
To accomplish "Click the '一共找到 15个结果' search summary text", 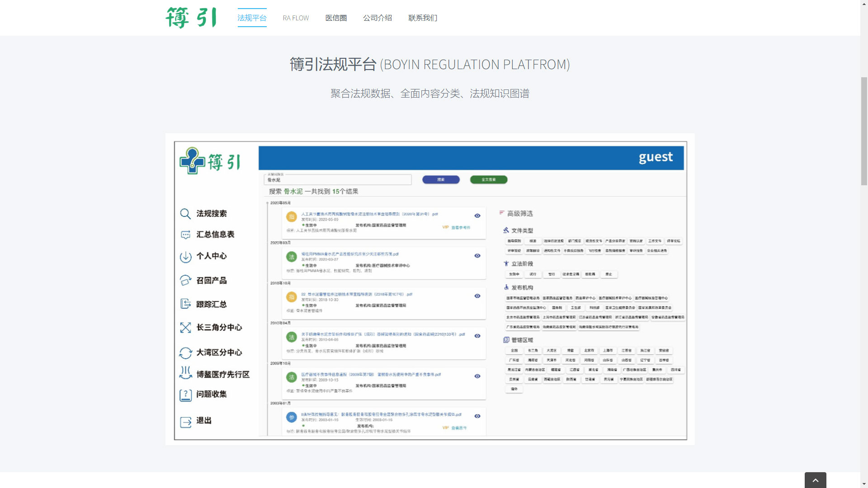I will 331,192.
